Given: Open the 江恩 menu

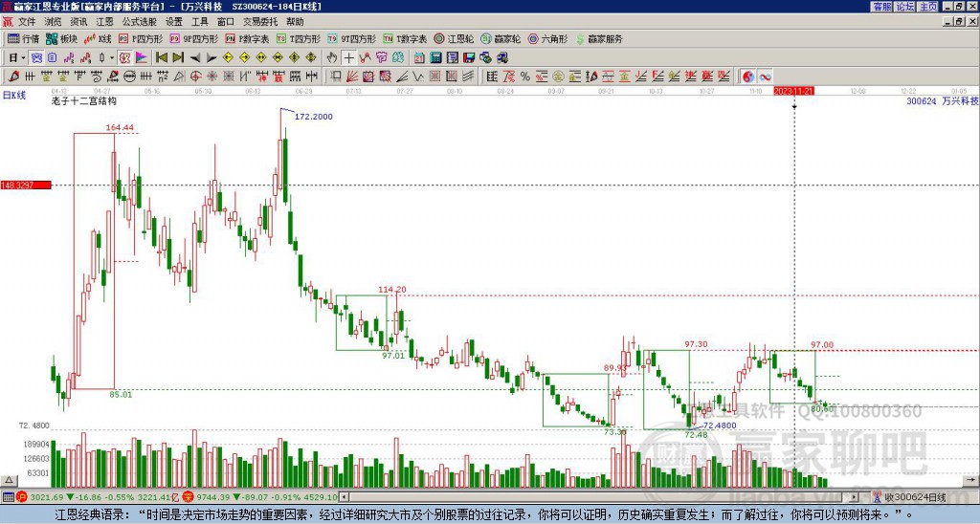Looking at the screenshot, I should [x=104, y=22].
